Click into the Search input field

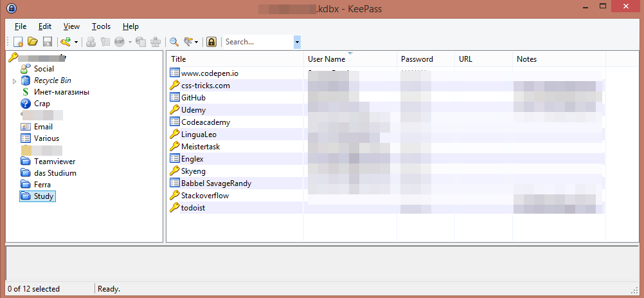coord(257,42)
